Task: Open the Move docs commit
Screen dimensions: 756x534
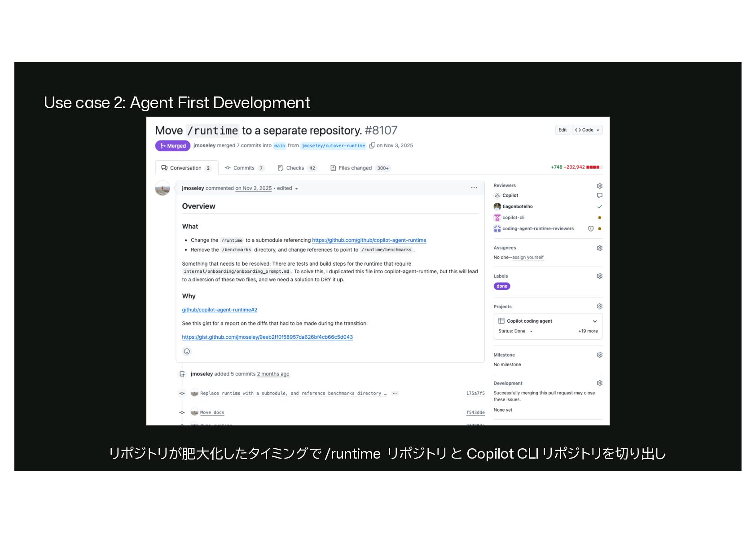Action: [212, 413]
